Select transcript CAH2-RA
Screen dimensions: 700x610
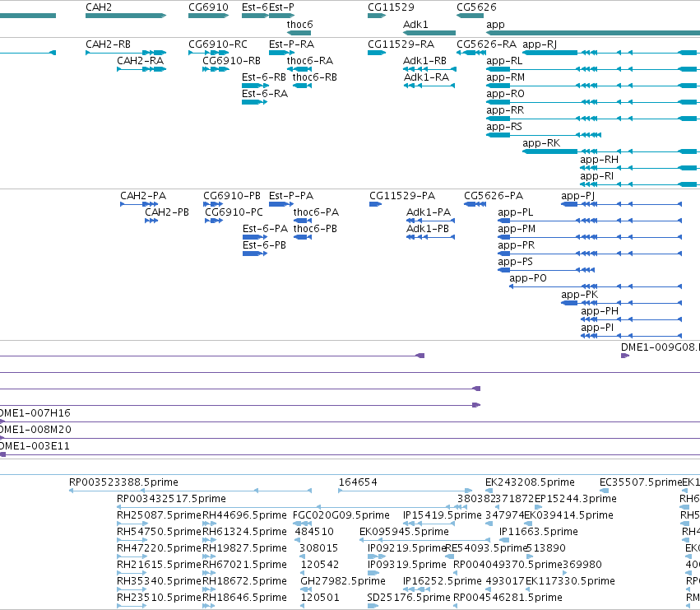[141, 69]
